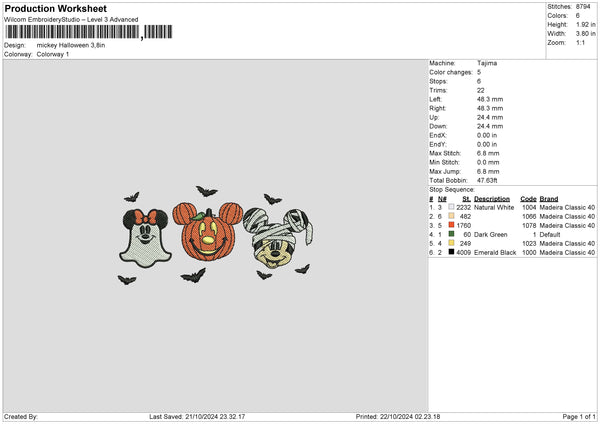Click the barcode under the worksheet title
Screen dimensions: 600x424
(x=89, y=32)
